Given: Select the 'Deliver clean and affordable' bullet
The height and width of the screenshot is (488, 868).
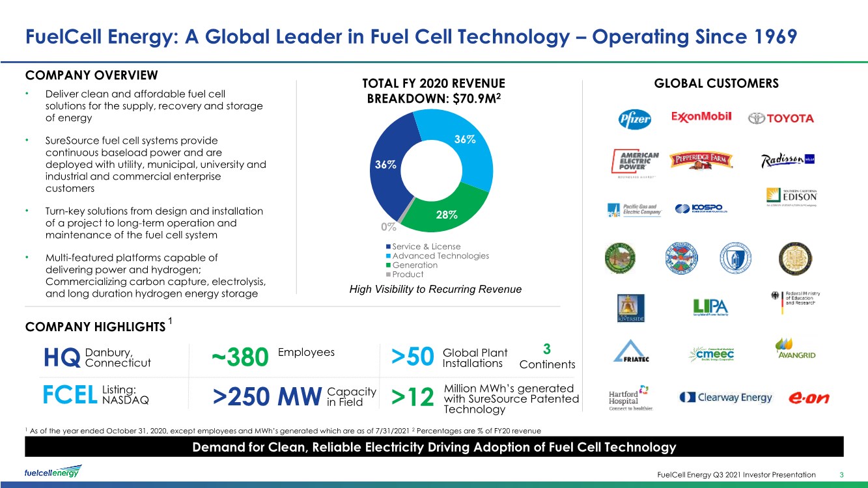Looking at the screenshot, I should [x=154, y=106].
